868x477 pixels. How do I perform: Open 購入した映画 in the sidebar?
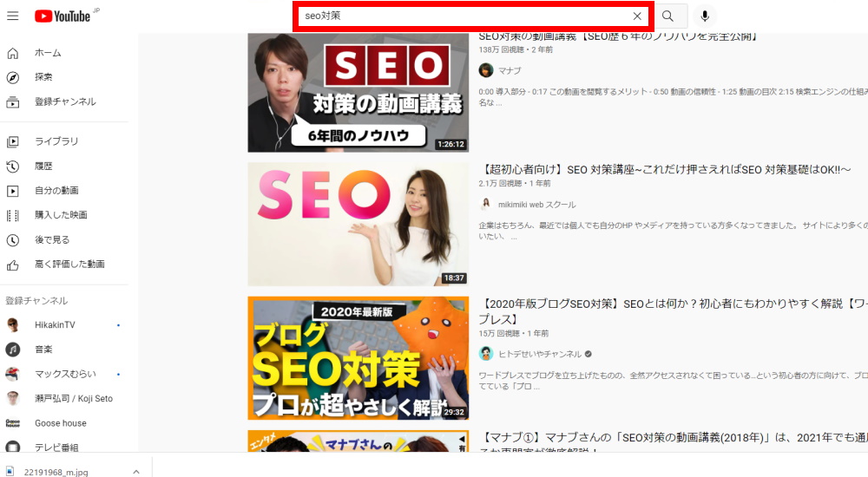pyautogui.click(x=61, y=215)
